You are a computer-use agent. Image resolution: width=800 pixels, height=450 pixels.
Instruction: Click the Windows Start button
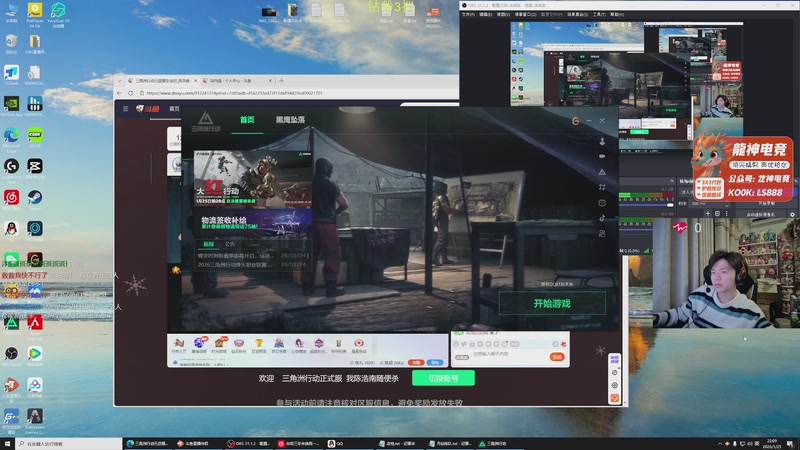click(7, 444)
